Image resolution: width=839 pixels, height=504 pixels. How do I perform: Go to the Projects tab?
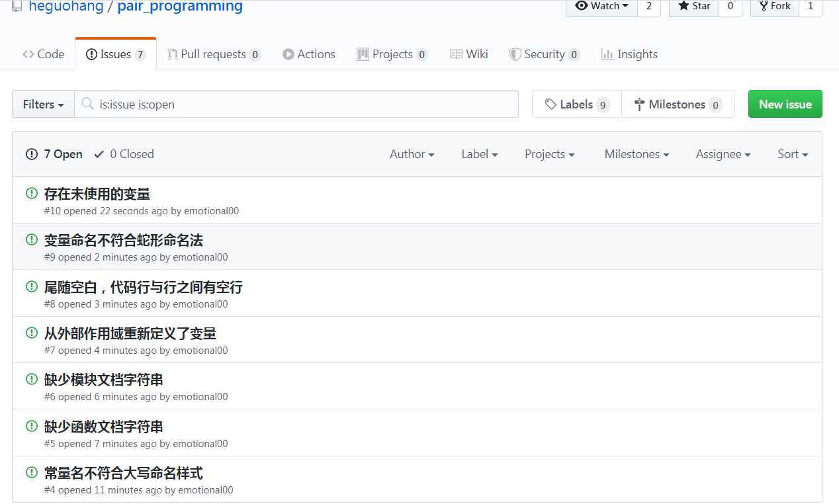tap(392, 54)
